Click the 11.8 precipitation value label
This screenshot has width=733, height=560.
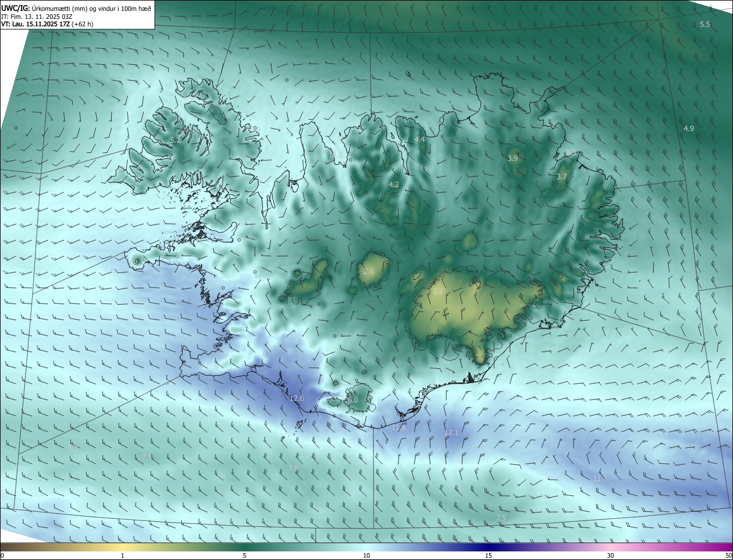399,428
